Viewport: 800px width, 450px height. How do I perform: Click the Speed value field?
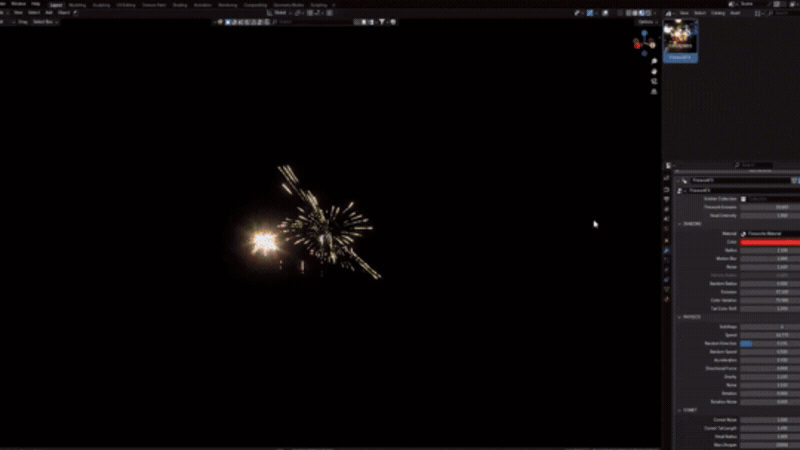[x=770, y=335]
